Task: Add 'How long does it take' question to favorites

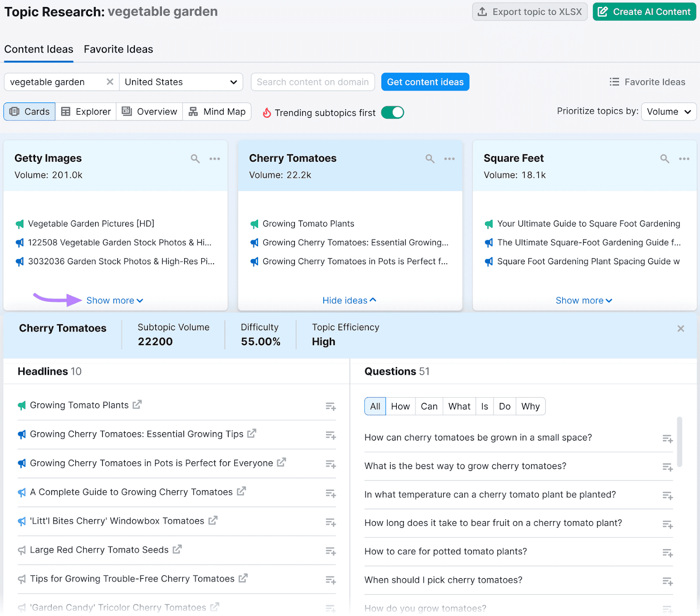Action: 668,524
